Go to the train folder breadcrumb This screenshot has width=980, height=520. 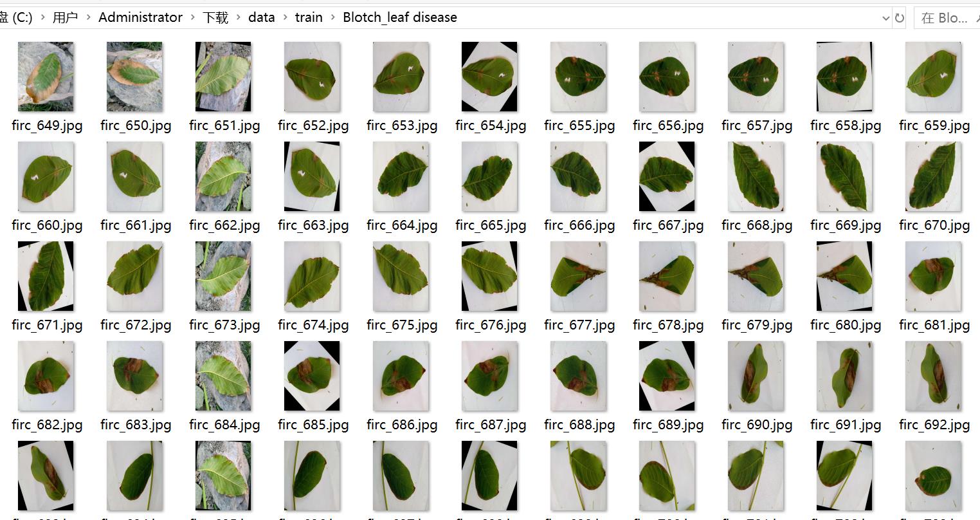(309, 17)
